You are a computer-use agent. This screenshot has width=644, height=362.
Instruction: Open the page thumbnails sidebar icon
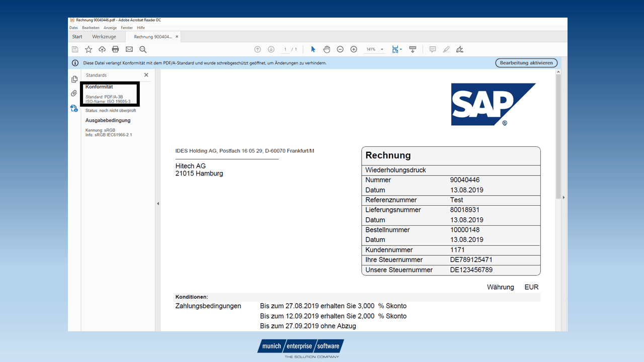tap(74, 79)
